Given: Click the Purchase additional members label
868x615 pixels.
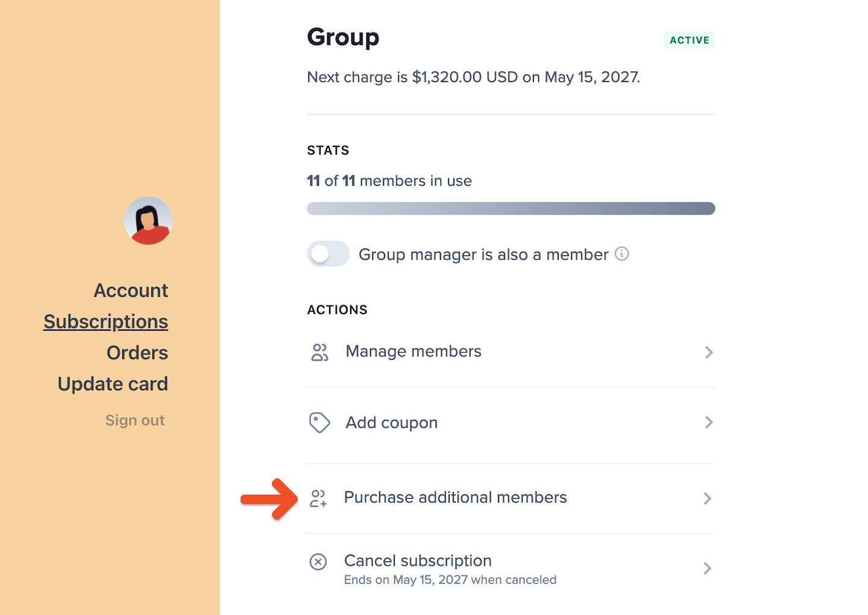Looking at the screenshot, I should coord(455,498).
